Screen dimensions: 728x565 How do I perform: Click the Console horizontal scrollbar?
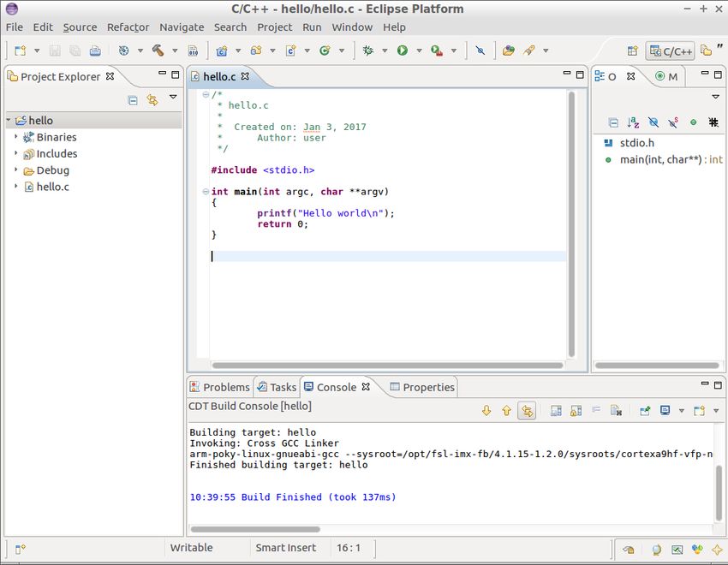[x=255, y=529]
